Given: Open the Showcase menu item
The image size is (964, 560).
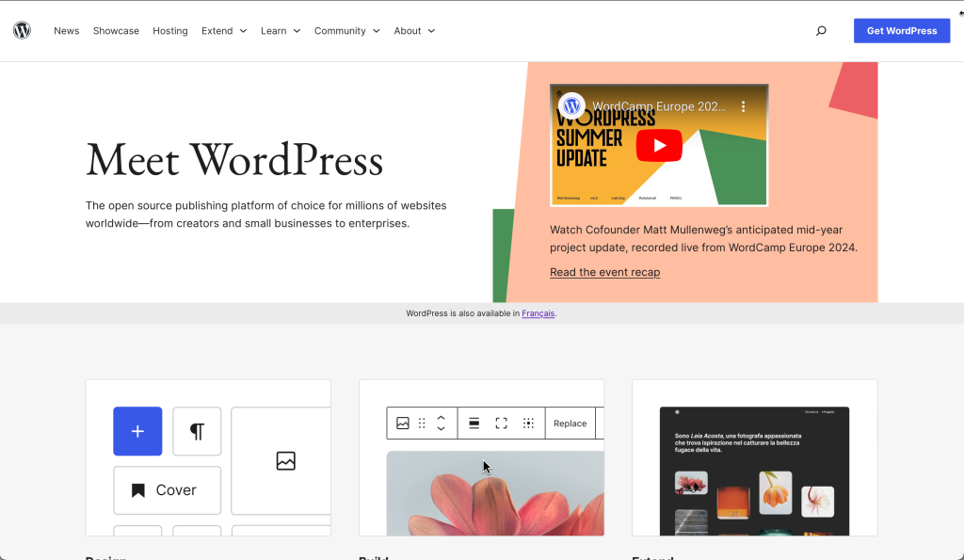Looking at the screenshot, I should [x=116, y=31].
